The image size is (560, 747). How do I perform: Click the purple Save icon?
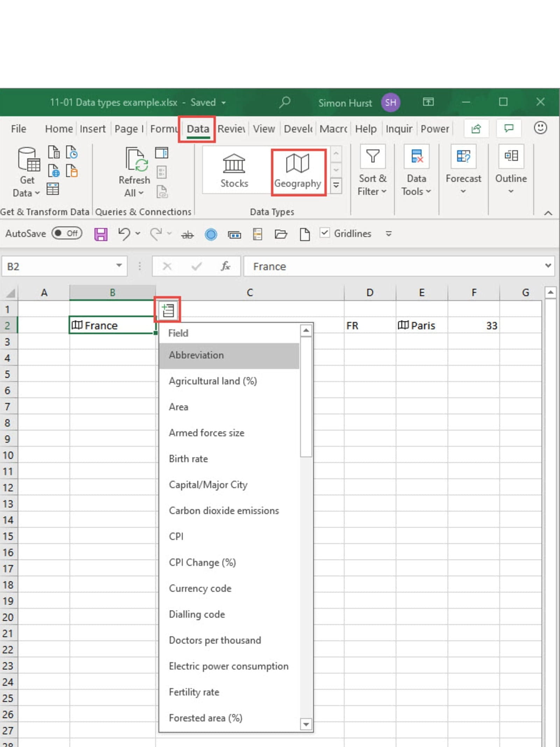tap(101, 234)
